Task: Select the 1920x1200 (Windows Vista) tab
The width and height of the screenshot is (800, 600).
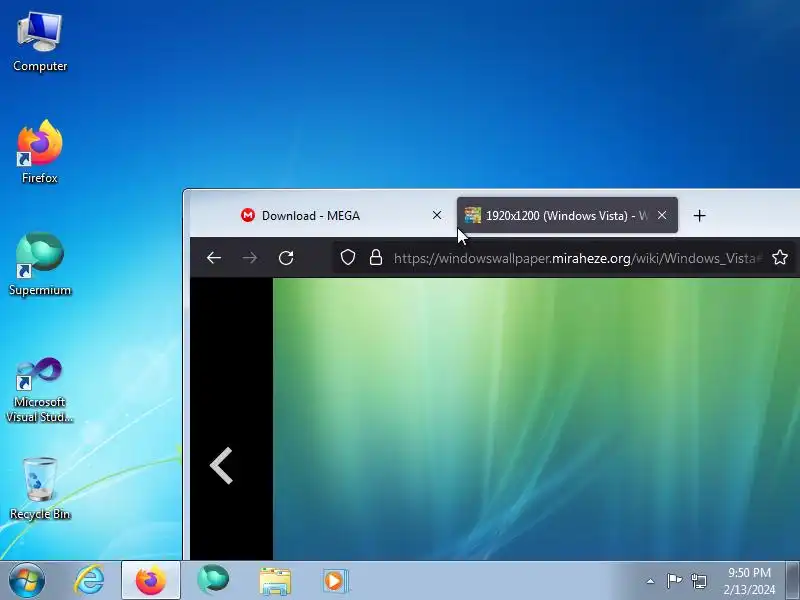Action: [x=567, y=215]
